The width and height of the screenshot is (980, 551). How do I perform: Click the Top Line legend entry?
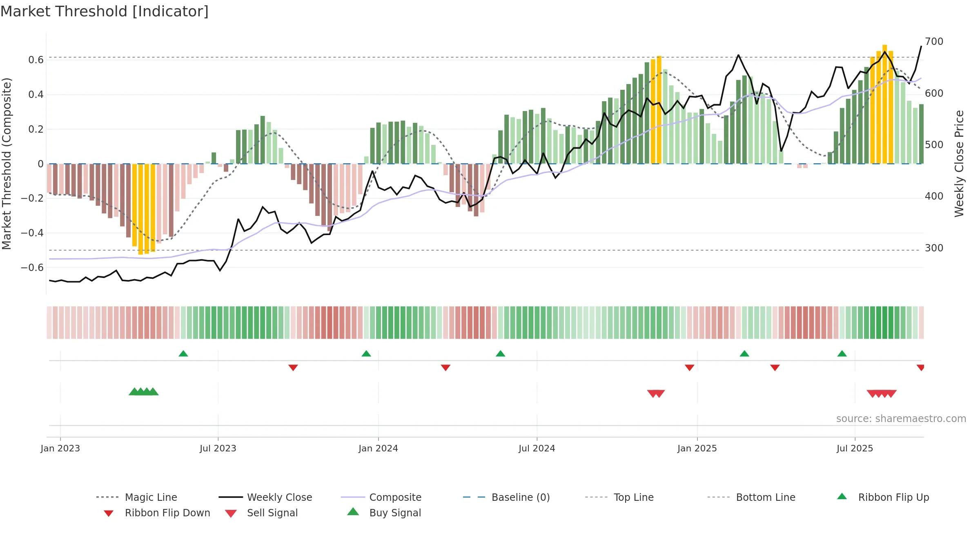point(619,497)
